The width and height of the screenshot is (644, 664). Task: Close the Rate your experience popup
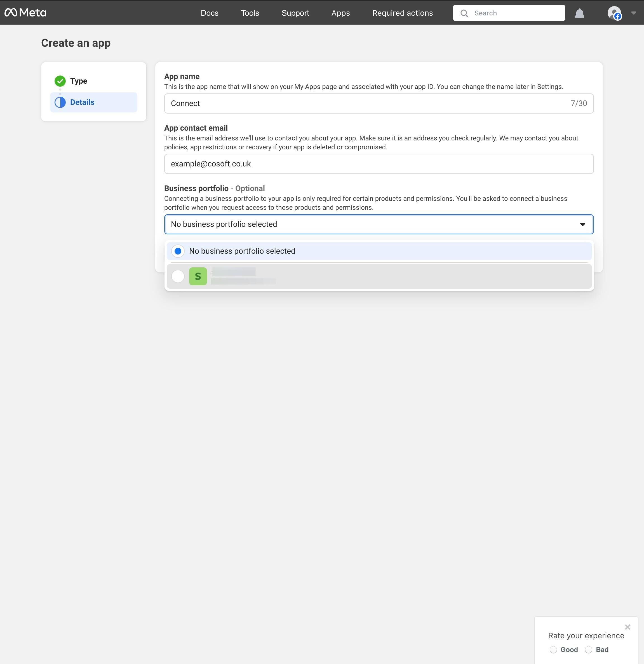(x=627, y=627)
